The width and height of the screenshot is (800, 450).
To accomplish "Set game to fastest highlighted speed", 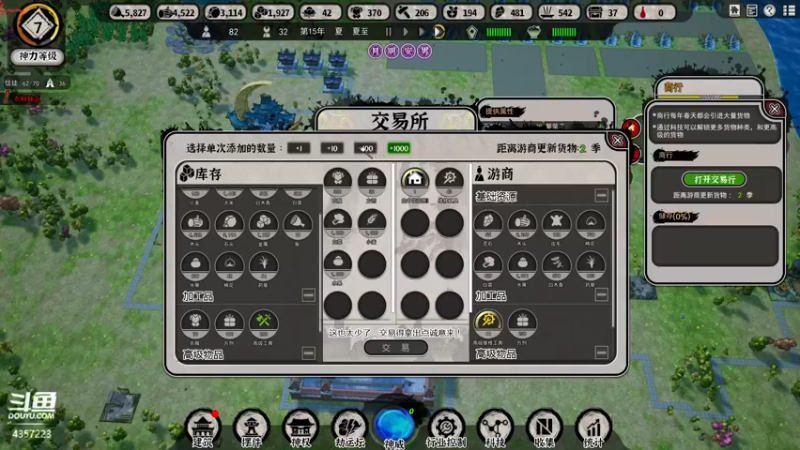I will 439,32.
